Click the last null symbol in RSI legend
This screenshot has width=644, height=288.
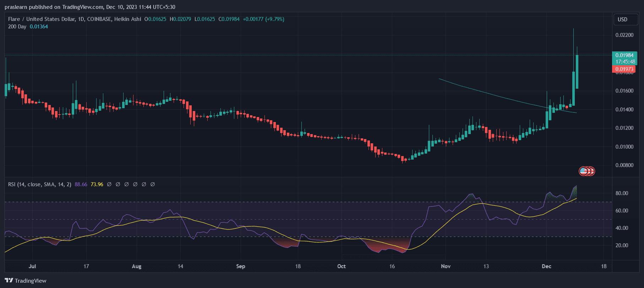[153, 184]
